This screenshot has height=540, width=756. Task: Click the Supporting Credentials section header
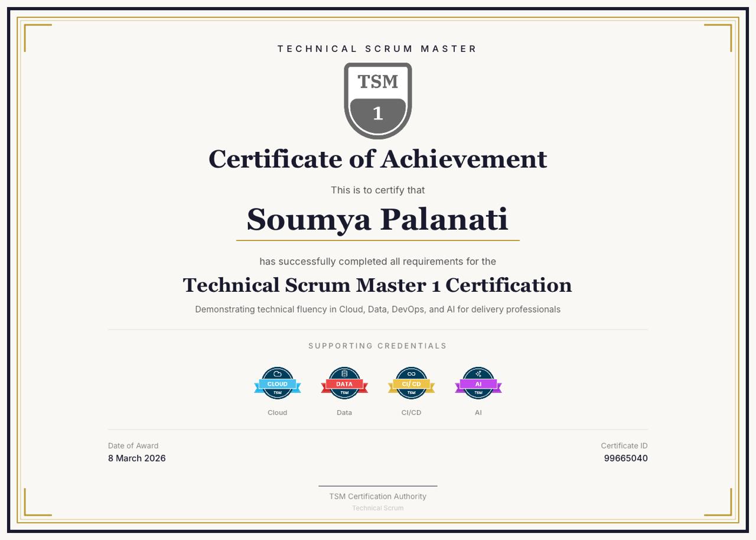click(x=377, y=346)
